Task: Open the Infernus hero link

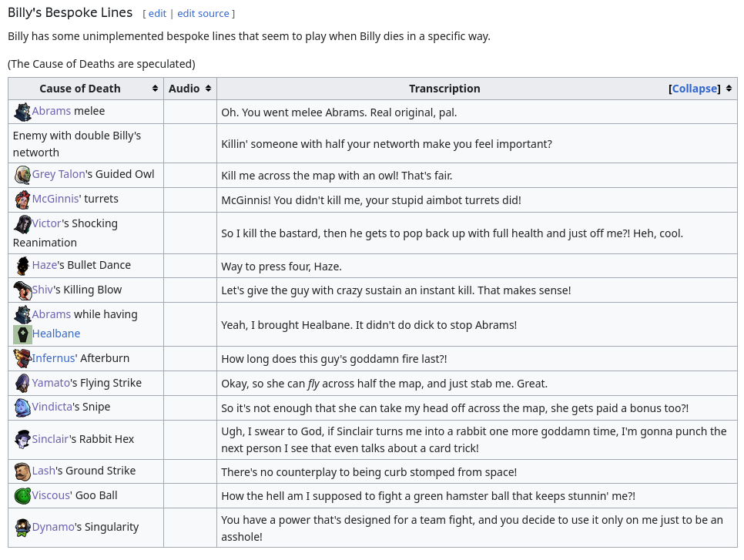Action: point(54,358)
